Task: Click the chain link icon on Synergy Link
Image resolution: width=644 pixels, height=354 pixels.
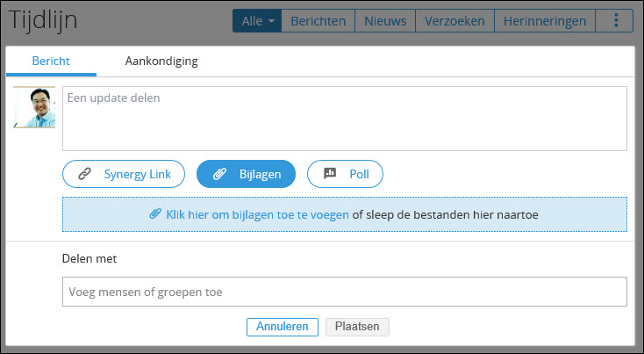Action: [x=84, y=174]
